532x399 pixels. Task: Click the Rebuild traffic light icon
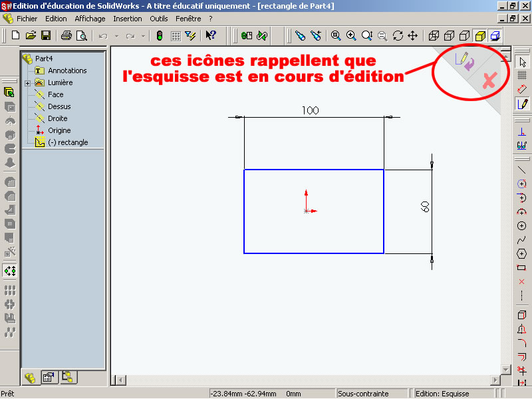click(x=160, y=35)
